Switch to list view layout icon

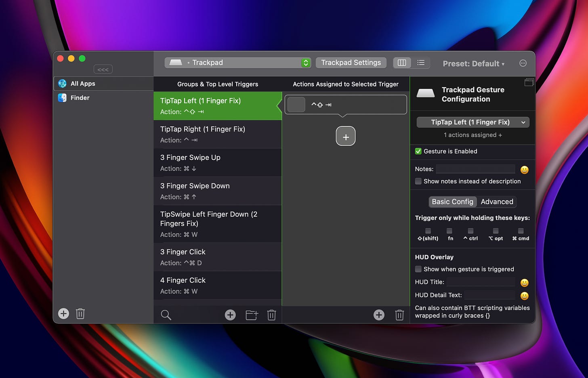(421, 63)
